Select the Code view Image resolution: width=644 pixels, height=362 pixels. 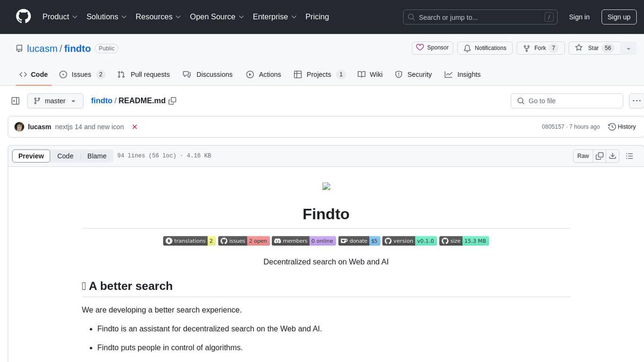click(65, 156)
